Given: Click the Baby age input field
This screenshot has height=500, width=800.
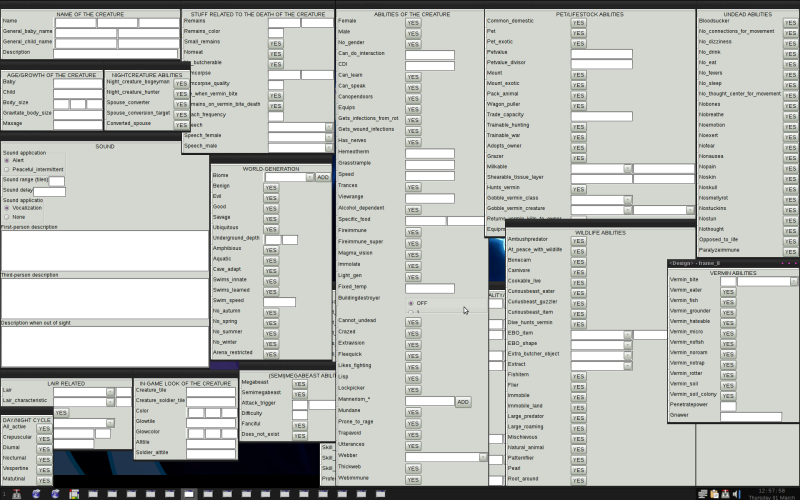Looking at the screenshot, I should pyautogui.click(x=78, y=83).
